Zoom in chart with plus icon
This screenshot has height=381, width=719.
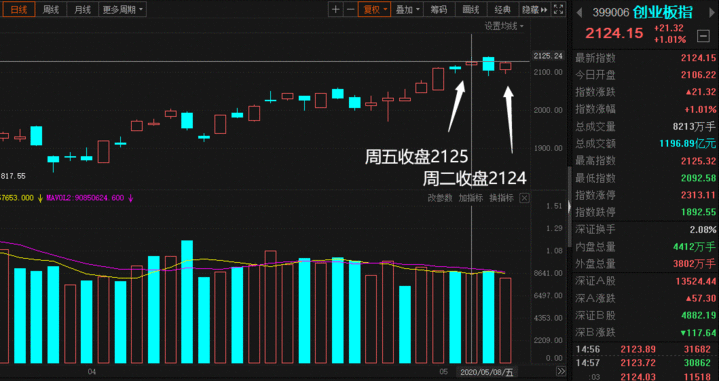click(336, 9)
